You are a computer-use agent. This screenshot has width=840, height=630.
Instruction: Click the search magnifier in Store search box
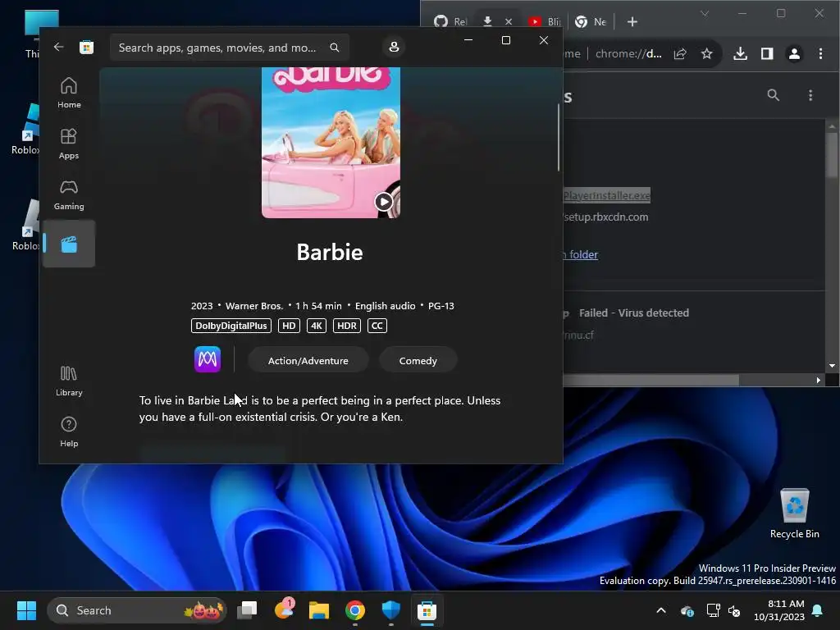pyautogui.click(x=335, y=48)
